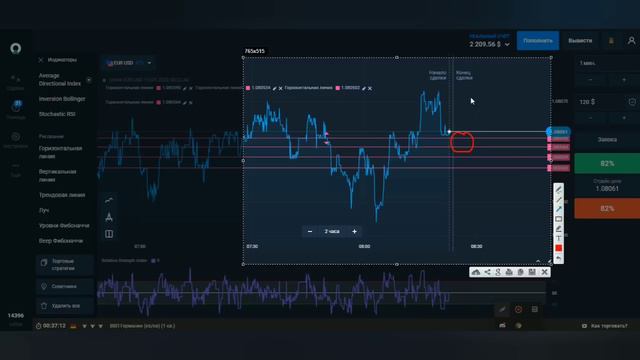The image size is (640, 360).
Task: Choose the Трендовая линия drawing tool
Action: 62,195
